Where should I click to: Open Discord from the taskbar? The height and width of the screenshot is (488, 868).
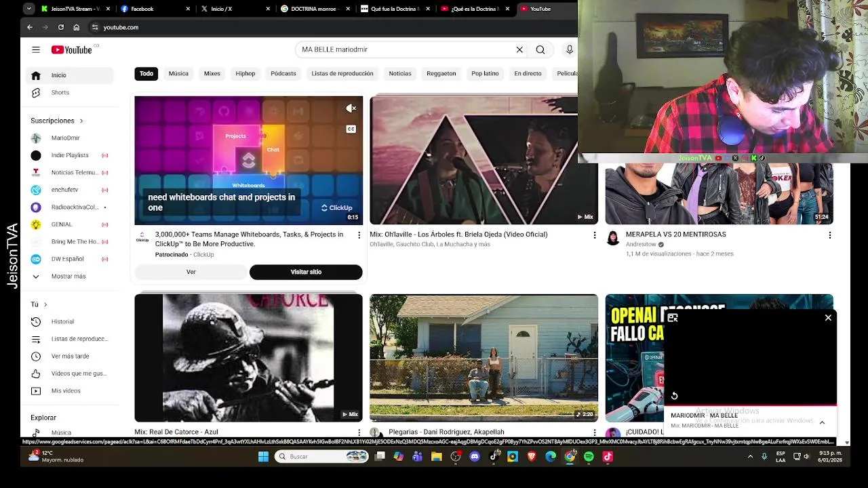coord(475,457)
